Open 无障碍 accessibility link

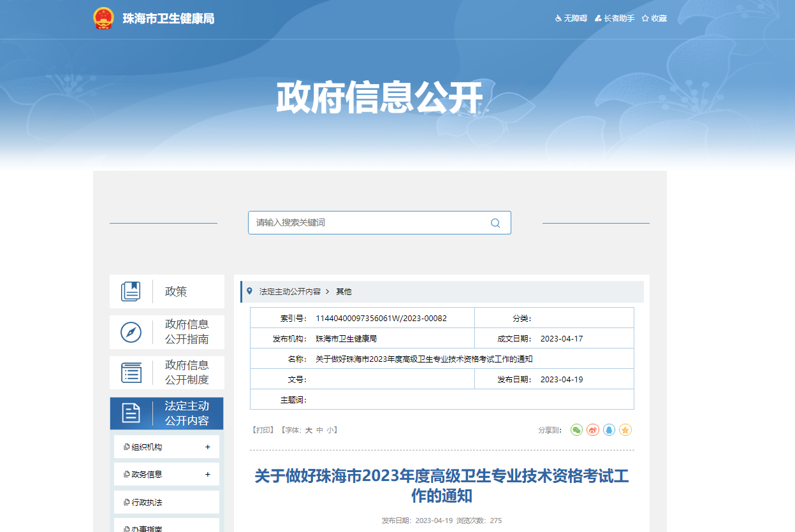[x=571, y=18]
